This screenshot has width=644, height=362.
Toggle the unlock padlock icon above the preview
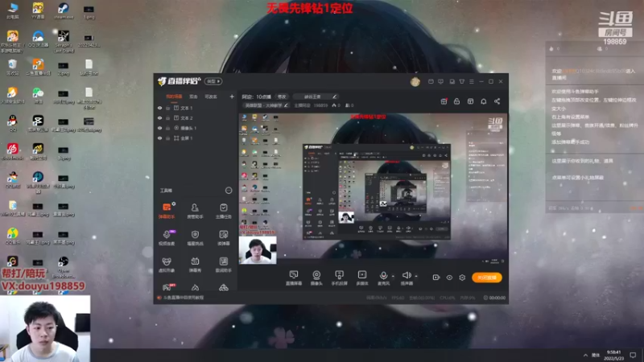(x=456, y=101)
